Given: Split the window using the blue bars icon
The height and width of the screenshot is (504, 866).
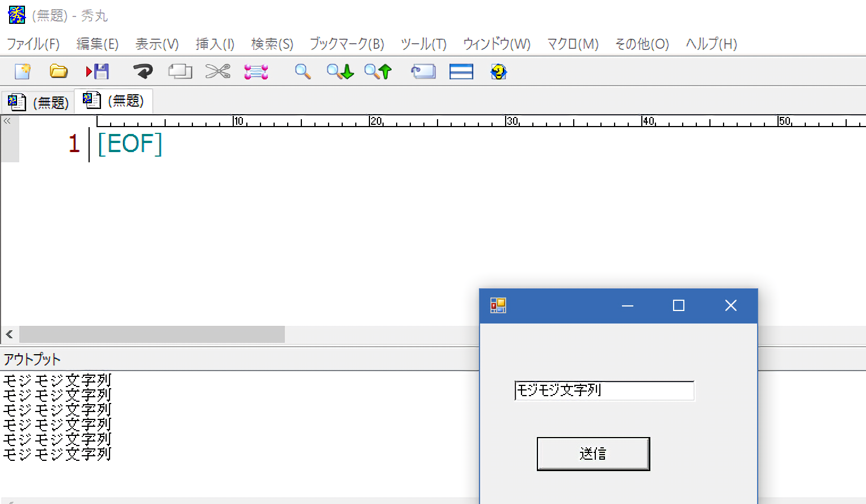Looking at the screenshot, I should pyautogui.click(x=461, y=72).
